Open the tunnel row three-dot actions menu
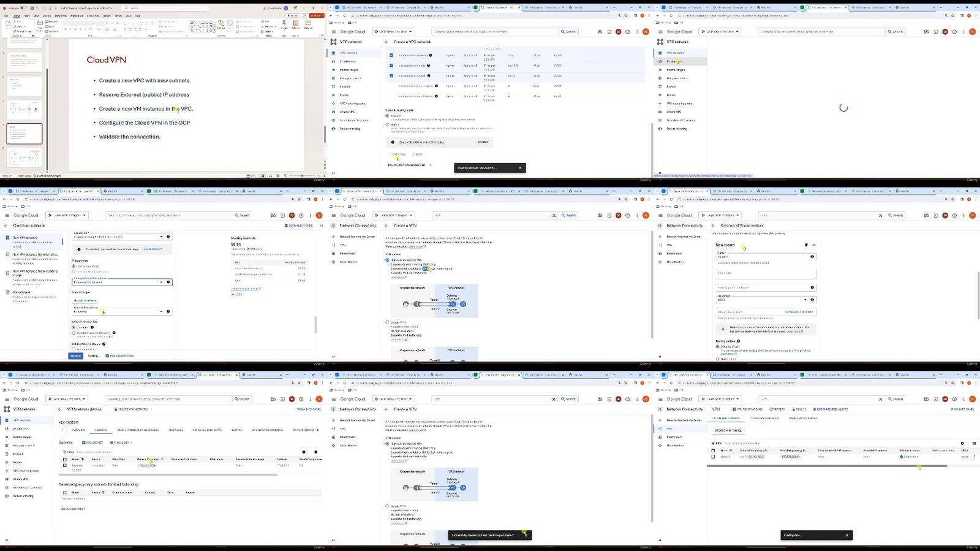Viewport: 980px width, 551px height. tap(974, 457)
